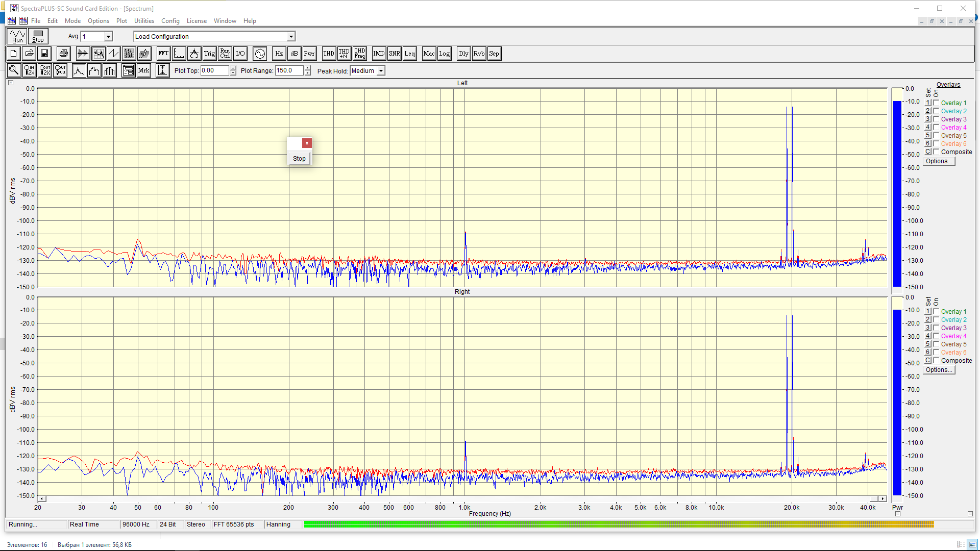This screenshot has width=980, height=551.
Task: Enable Composite checkbox in Left plot
Action: coord(936,152)
